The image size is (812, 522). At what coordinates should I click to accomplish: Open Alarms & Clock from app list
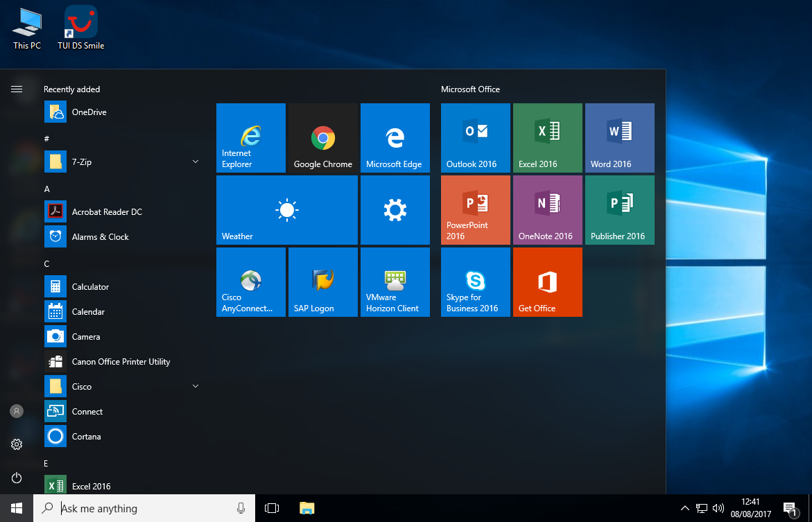(x=122, y=236)
